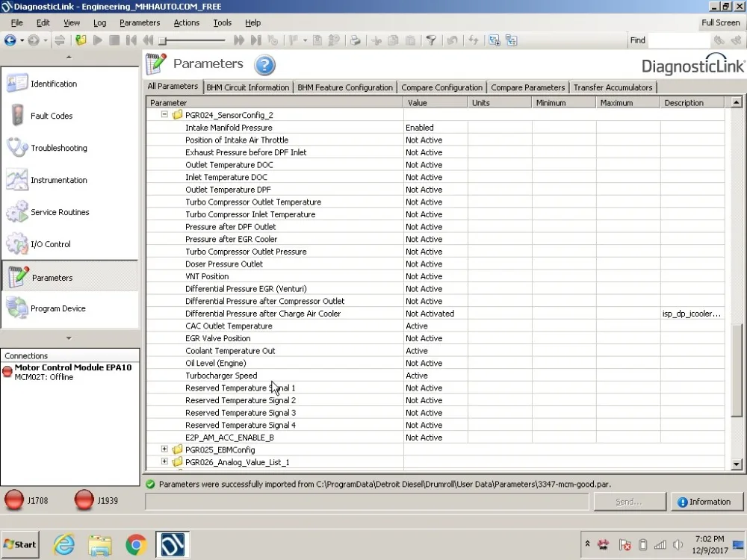This screenshot has width=747, height=560.
Task: Switch to the BHM Circuit Information tab
Action: click(x=247, y=87)
